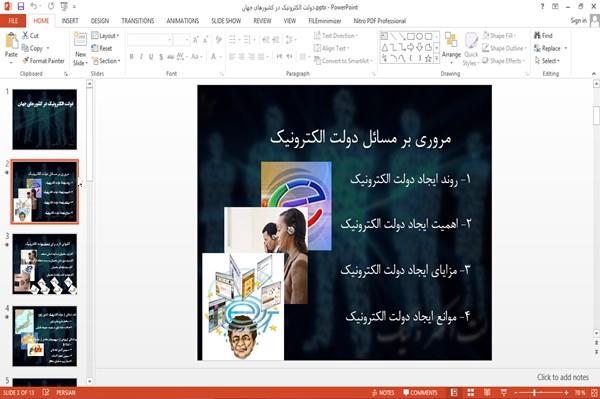
Task: Open the Align Text dropdown
Action: coord(331,48)
